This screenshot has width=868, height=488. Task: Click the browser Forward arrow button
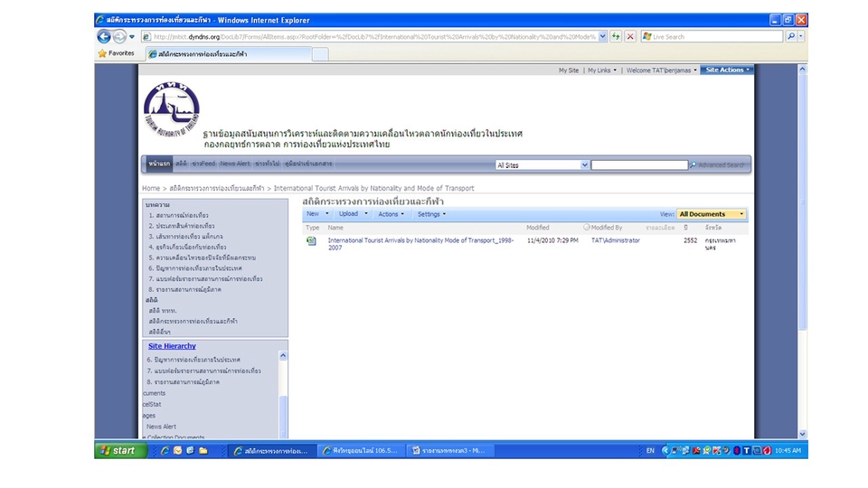click(x=119, y=36)
